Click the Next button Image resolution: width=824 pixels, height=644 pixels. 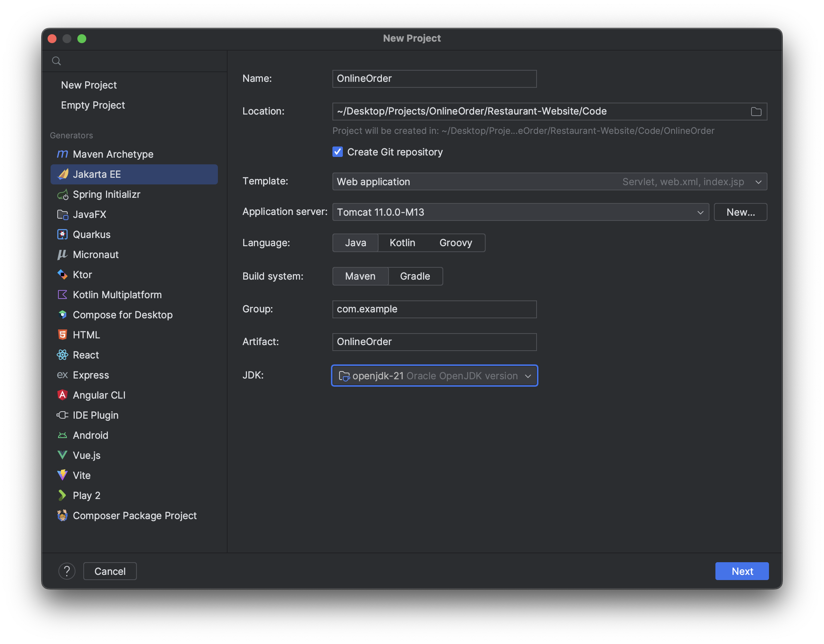(742, 571)
